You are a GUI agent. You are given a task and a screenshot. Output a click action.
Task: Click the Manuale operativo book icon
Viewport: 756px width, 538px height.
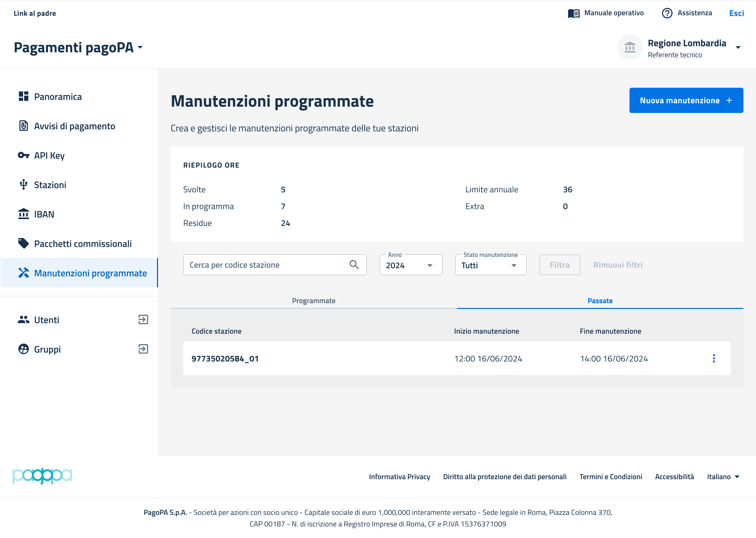click(x=574, y=13)
